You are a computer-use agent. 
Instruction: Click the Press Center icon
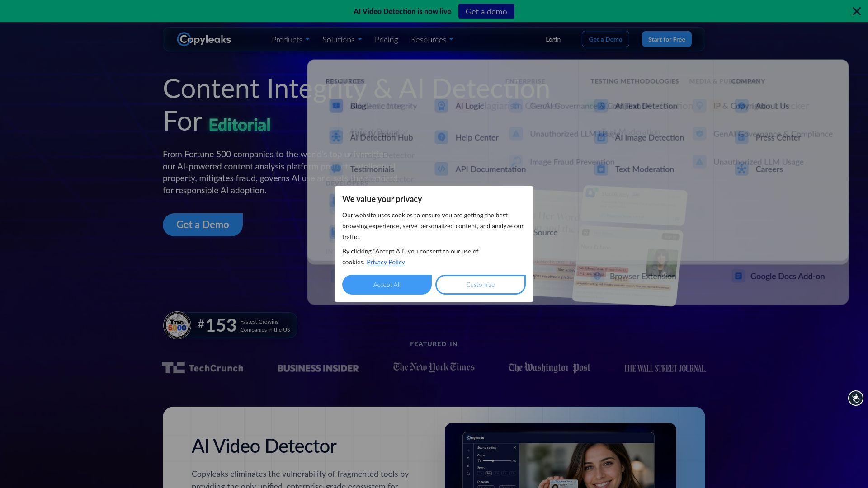[741, 137]
